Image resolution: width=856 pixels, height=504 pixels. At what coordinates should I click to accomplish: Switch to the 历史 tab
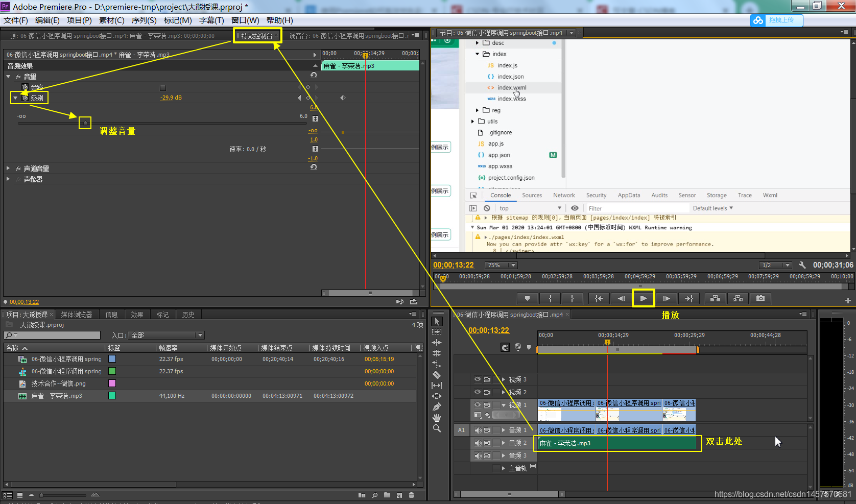coord(188,315)
